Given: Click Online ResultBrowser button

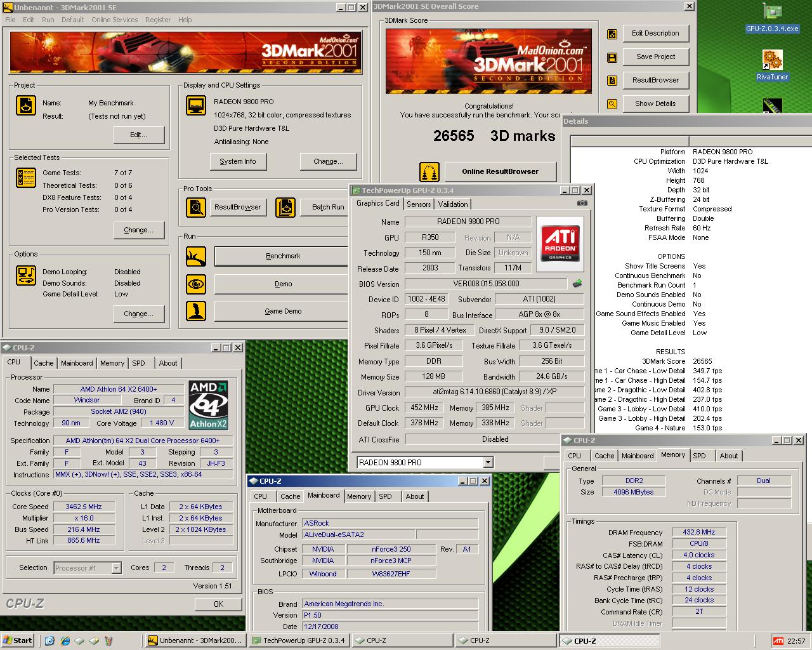Looking at the screenshot, I should click(x=500, y=171).
